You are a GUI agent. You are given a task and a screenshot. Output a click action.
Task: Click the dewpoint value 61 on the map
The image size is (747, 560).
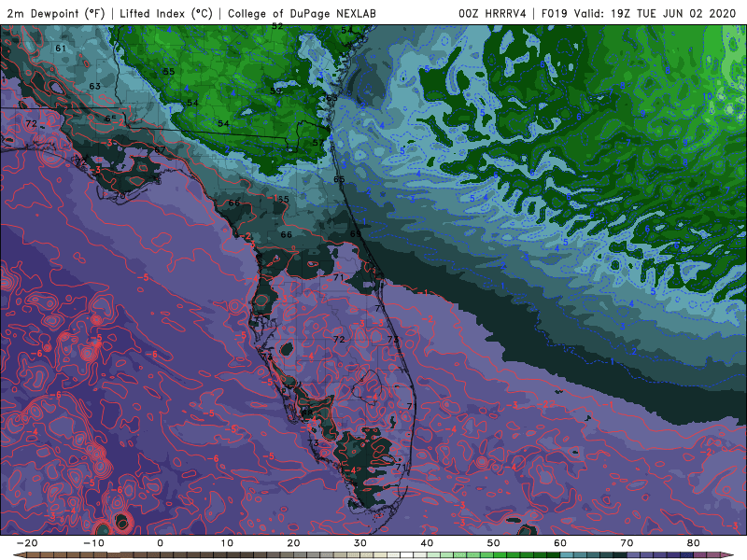tap(61, 49)
